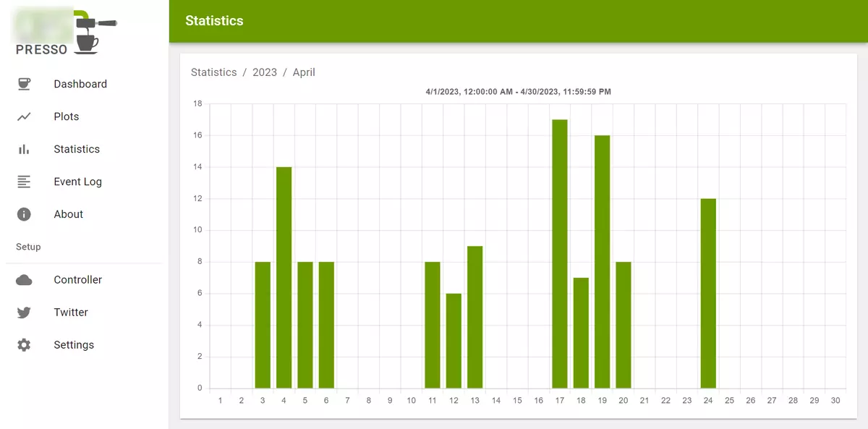The height and width of the screenshot is (429, 868).
Task: Click the Event Log lines icon
Action: tap(24, 182)
